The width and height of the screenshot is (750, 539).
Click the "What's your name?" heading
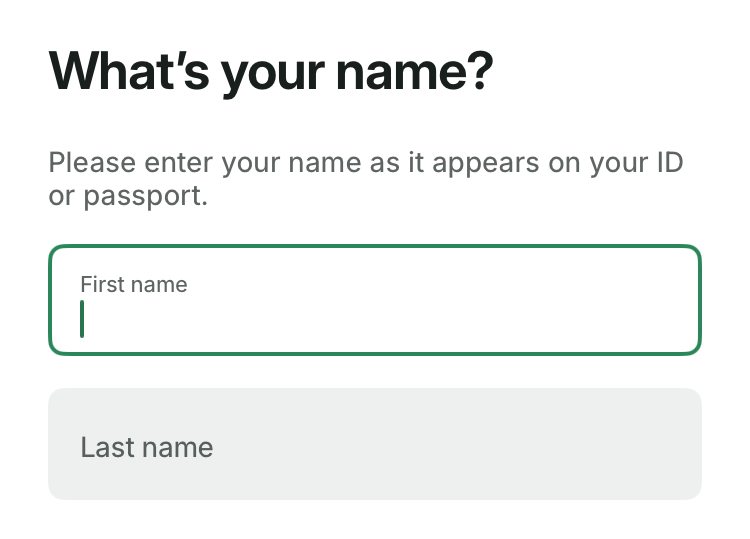(x=271, y=74)
